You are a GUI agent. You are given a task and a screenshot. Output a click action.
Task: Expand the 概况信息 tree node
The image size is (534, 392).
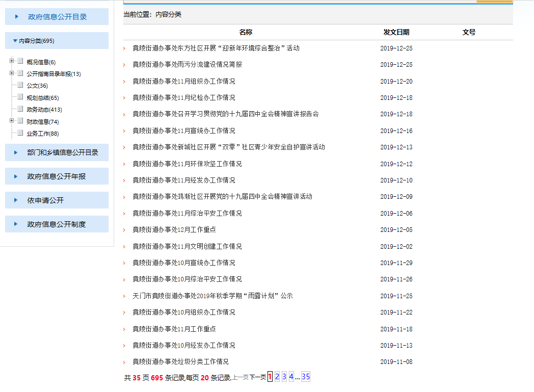click(12, 62)
